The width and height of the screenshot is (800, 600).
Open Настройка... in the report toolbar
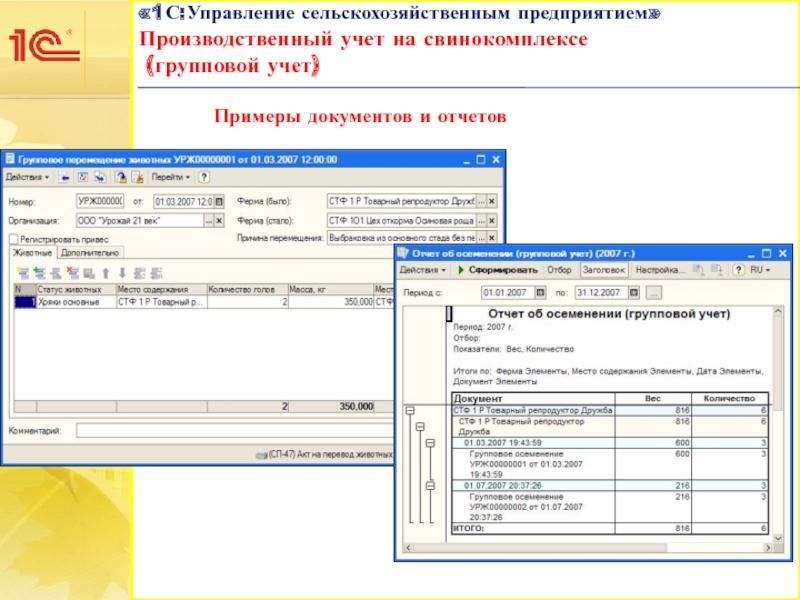(660, 270)
